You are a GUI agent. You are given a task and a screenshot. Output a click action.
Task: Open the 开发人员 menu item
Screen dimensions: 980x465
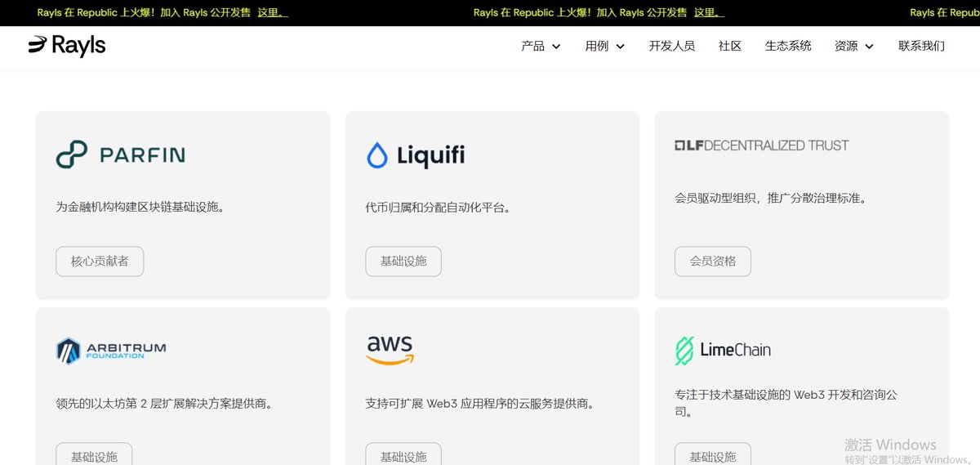[x=671, y=46]
